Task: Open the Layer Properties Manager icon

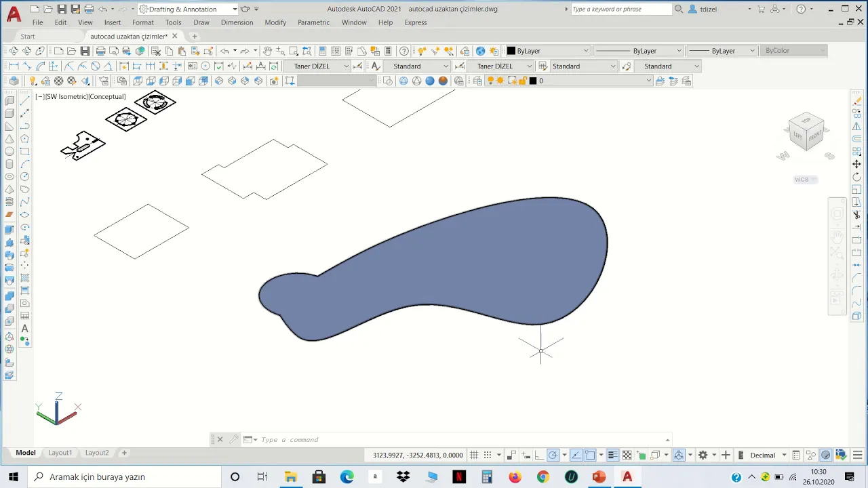Action: tap(477, 81)
